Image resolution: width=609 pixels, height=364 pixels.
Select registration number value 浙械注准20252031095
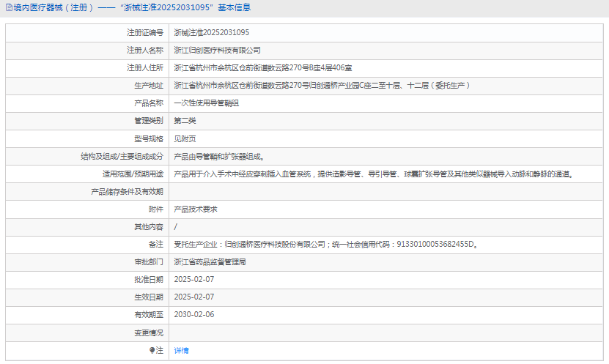tap(212, 33)
